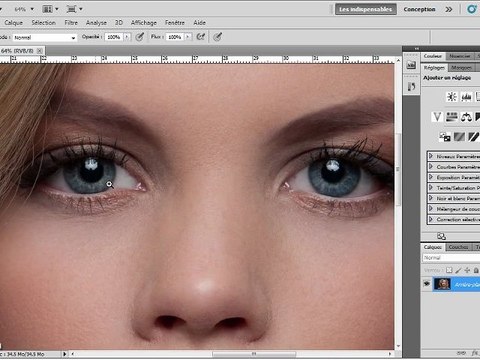Open the 3D menu
This screenshot has width=480, height=360.
click(119, 23)
